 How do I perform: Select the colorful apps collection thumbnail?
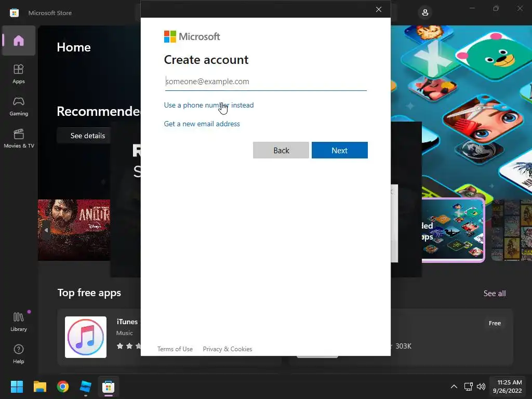453,230
